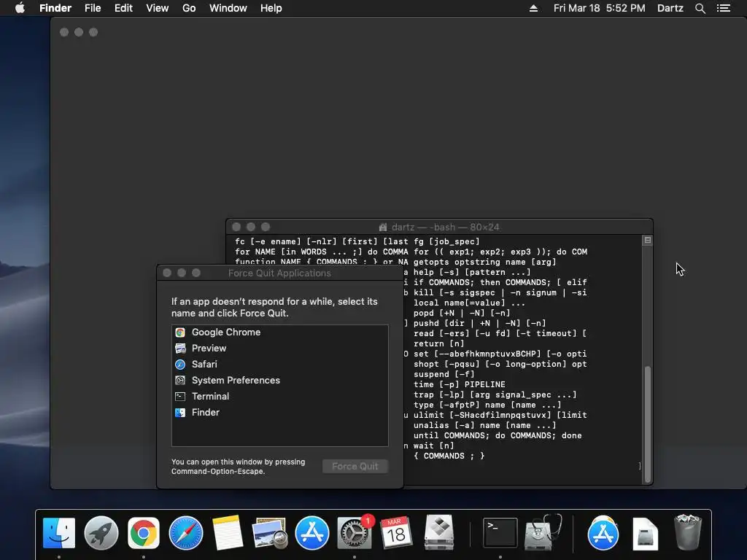The width and height of the screenshot is (747, 560).
Task: Click '{ COMMANDS ; }' line in Terminal
Action: click(x=449, y=456)
